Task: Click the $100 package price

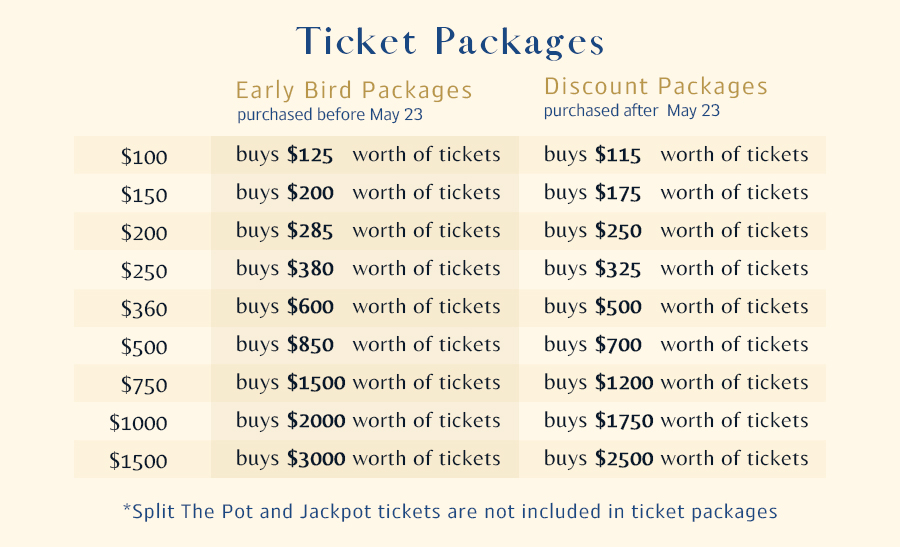Action: 144,157
